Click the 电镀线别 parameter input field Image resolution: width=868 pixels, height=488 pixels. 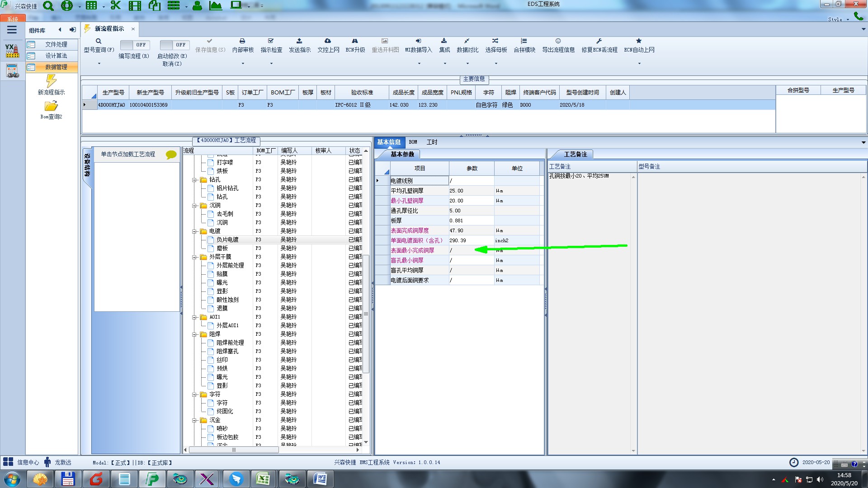(x=471, y=180)
